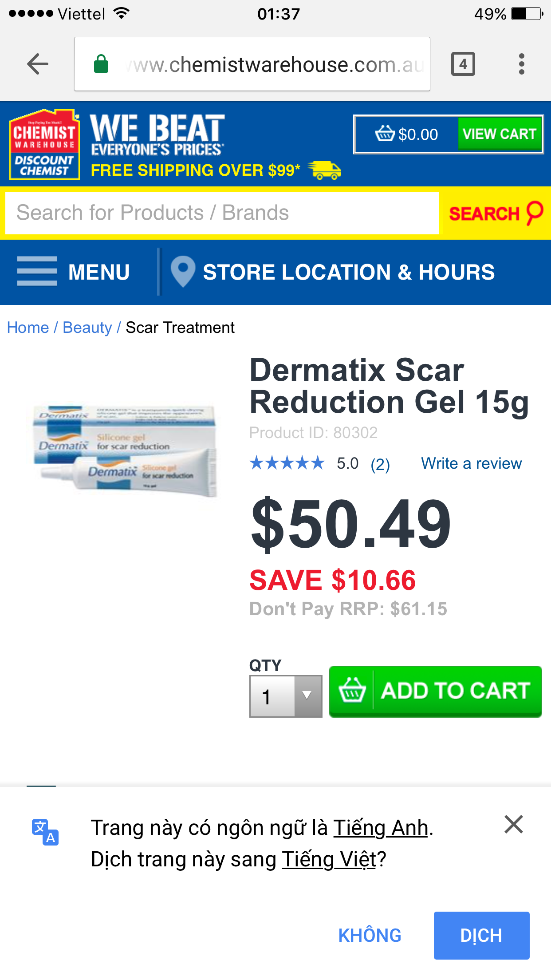
Task: Click the ADD TO CART button
Action: pos(435,692)
